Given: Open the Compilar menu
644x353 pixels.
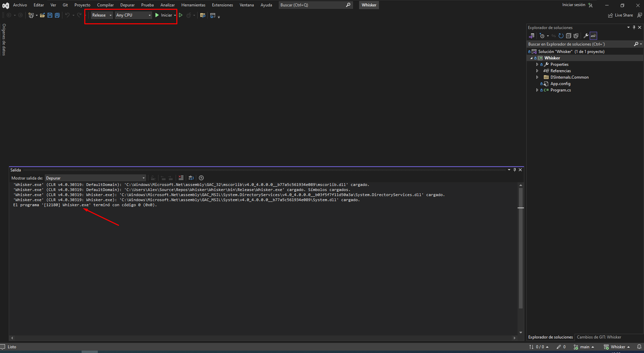Looking at the screenshot, I should click(105, 5).
